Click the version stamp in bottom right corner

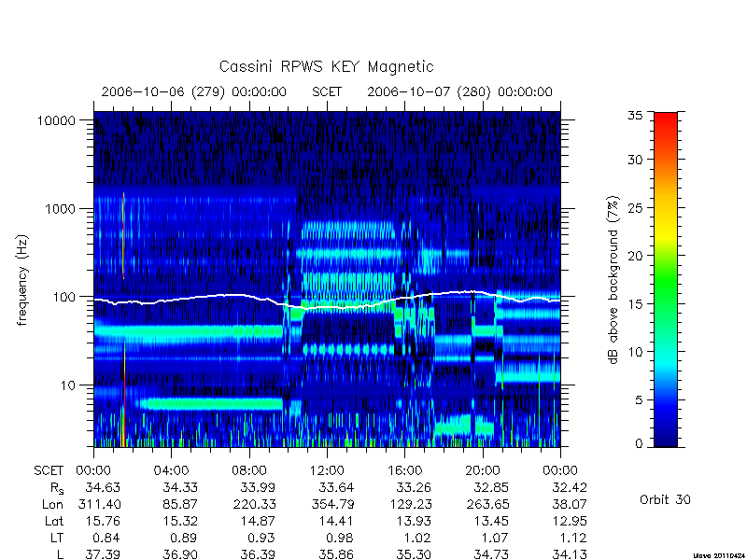pyautogui.click(x=719, y=555)
